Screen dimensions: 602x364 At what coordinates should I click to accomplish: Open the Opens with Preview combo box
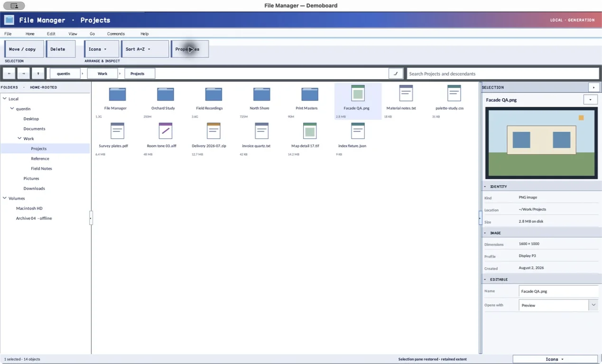(x=558, y=305)
